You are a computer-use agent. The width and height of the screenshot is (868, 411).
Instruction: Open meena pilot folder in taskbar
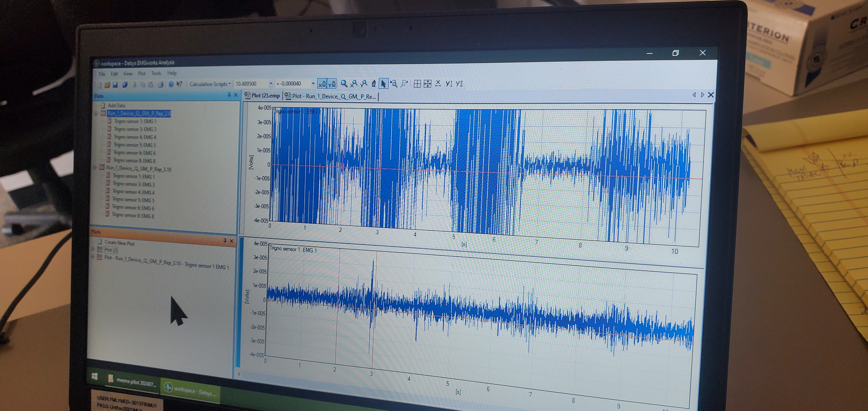(133, 381)
